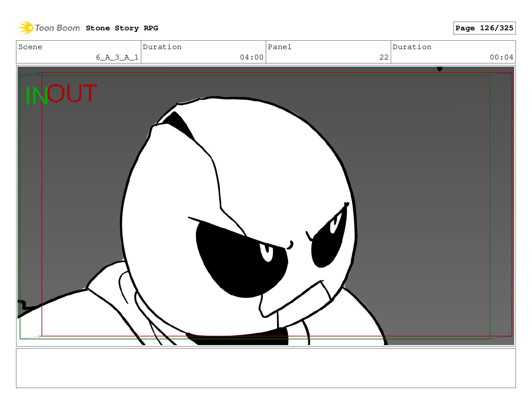532x412 pixels.
Task: Click the scene duration value '04:00'
Action: [252, 58]
